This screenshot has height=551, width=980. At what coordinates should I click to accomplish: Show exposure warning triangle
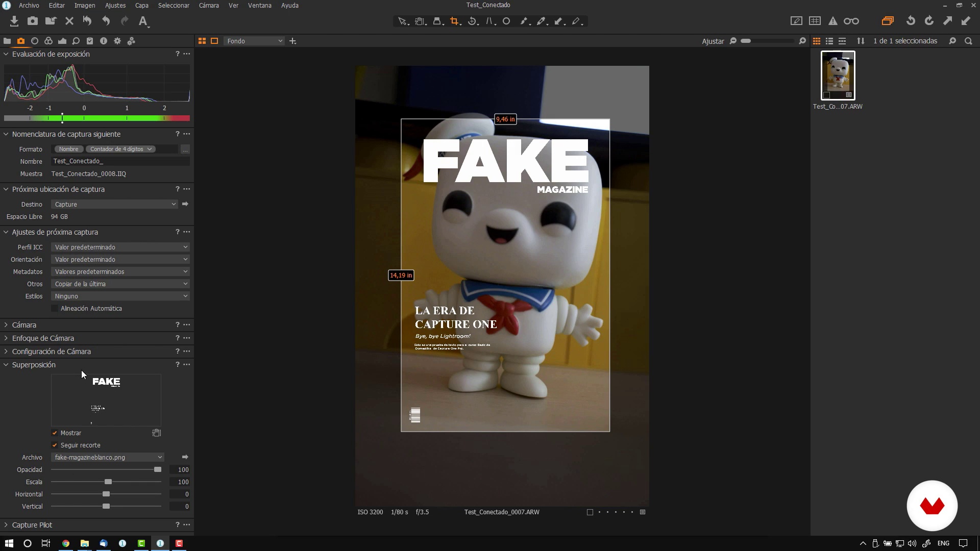tap(832, 21)
